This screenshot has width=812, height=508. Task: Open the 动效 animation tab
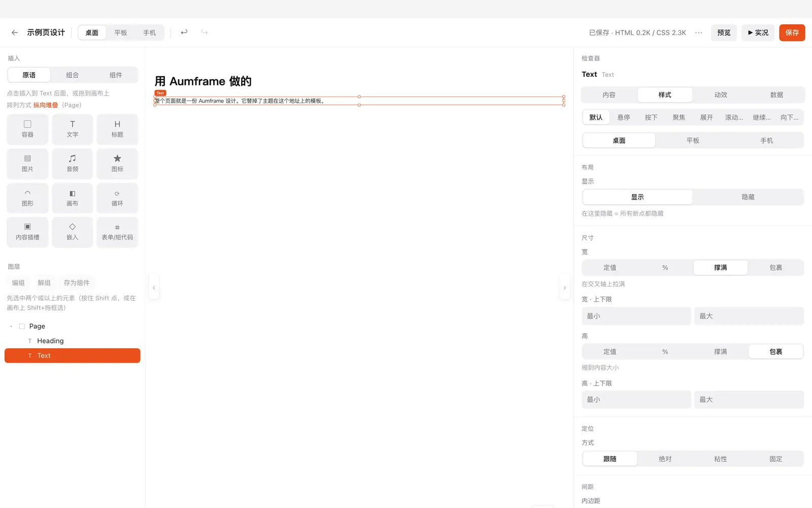721,95
